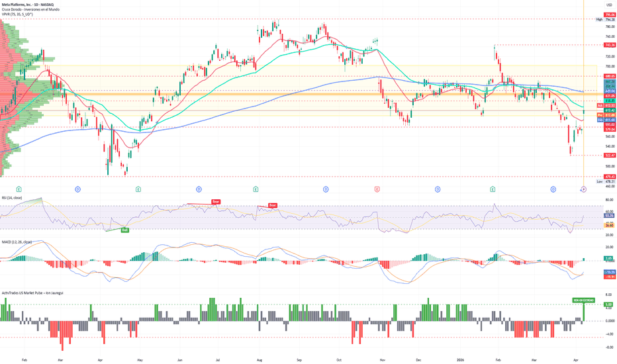Select the 522.47 support price label
This screenshot has height=364, width=617.
point(610,156)
